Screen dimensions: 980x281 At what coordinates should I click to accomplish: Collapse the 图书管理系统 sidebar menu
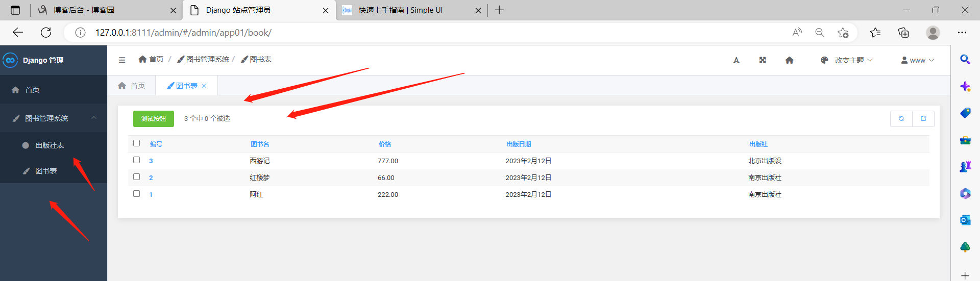54,118
